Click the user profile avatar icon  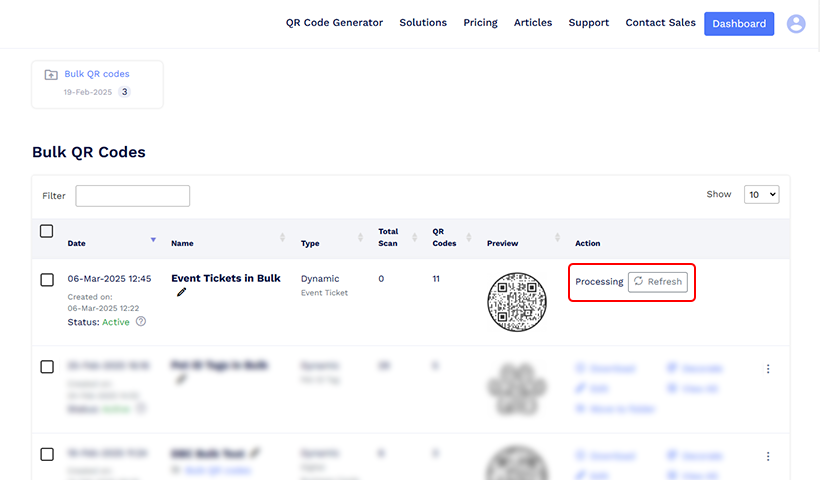pos(796,24)
